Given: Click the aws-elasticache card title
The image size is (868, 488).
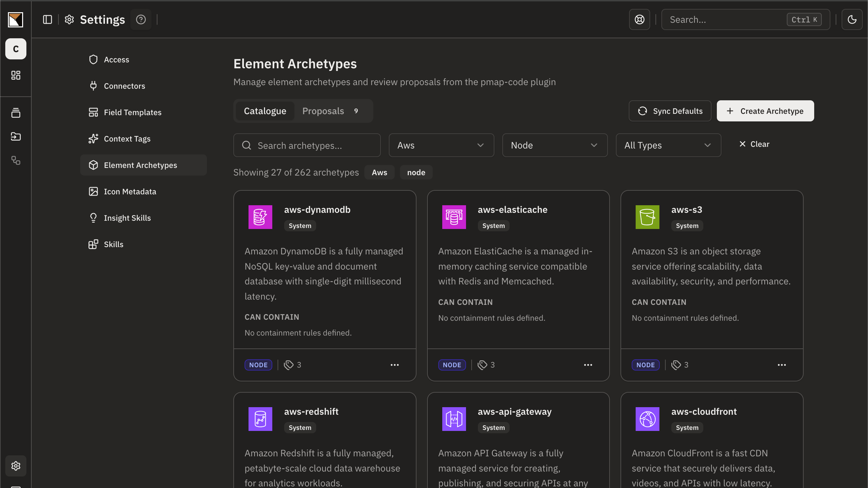Looking at the screenshot, I should (x=512, y=210).
